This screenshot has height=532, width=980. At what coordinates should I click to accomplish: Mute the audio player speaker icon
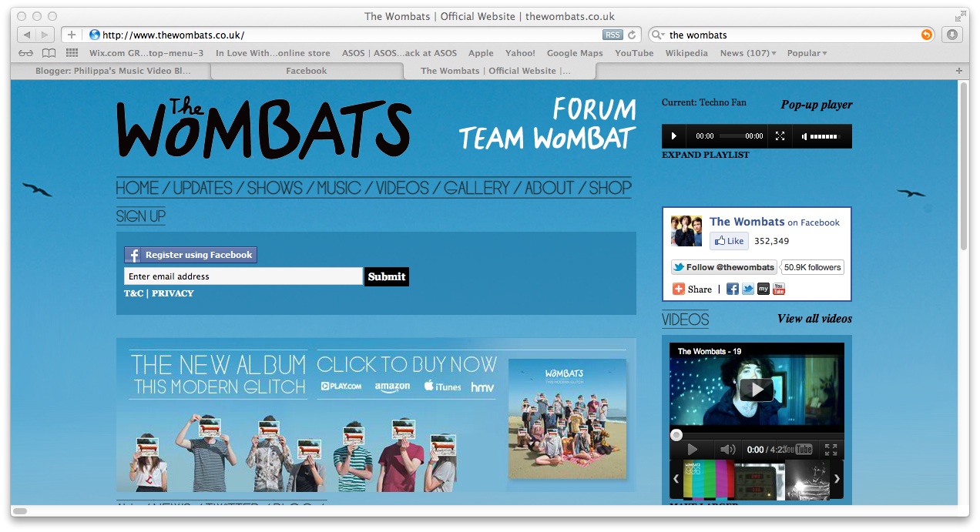pyautogui.click(x=805, y=136)
